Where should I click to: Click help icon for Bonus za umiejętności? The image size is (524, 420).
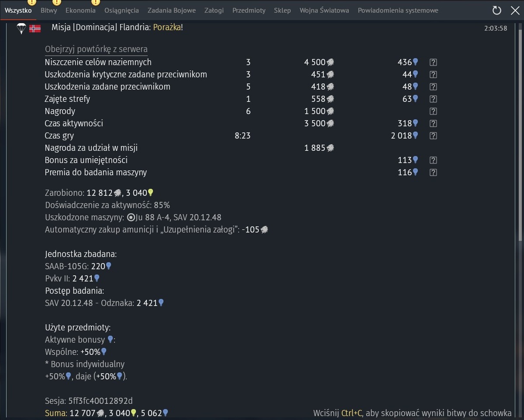433,160
